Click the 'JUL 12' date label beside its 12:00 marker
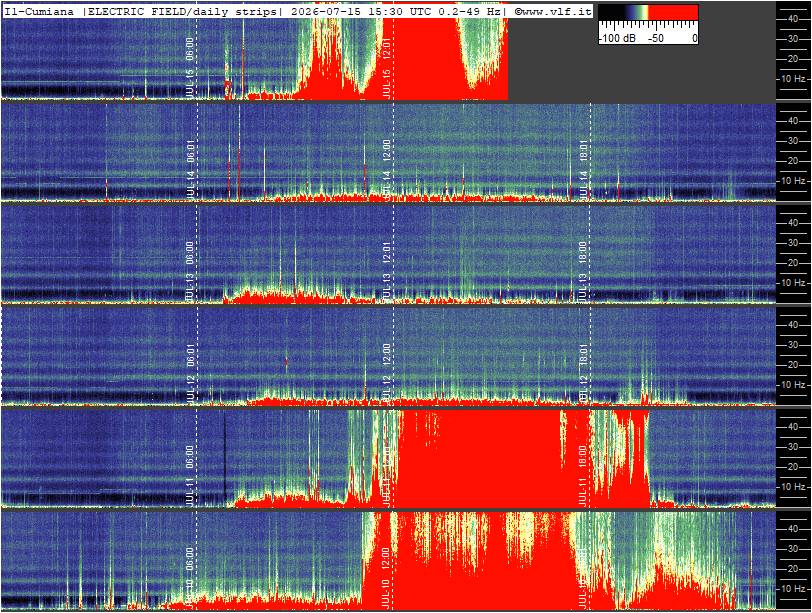Screen dimensions: 812x613 (386, 389)
